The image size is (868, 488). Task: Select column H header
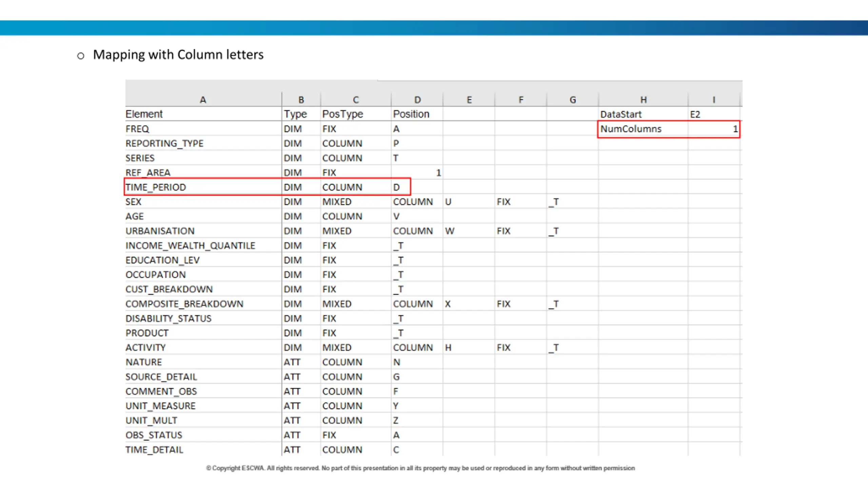643,100
